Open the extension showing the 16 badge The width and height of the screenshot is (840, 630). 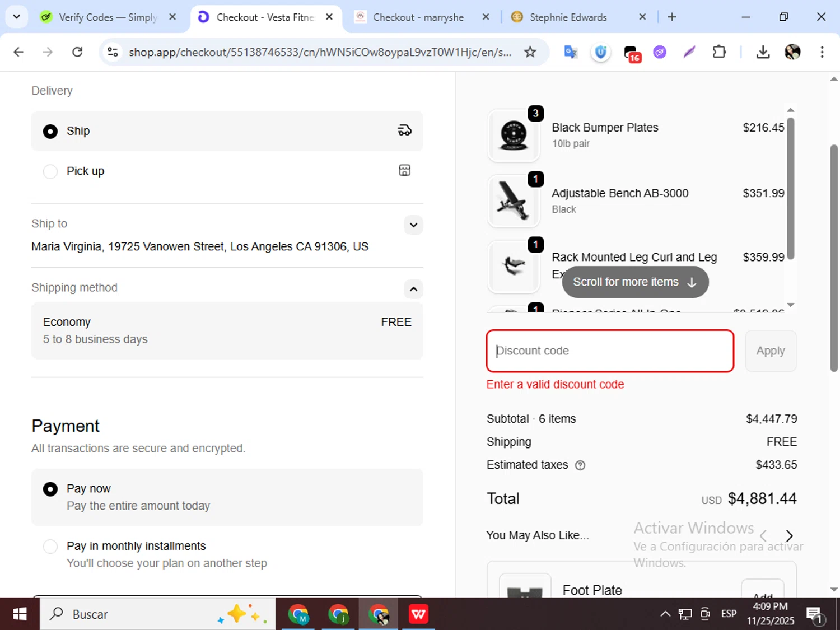tap(631, 53)
